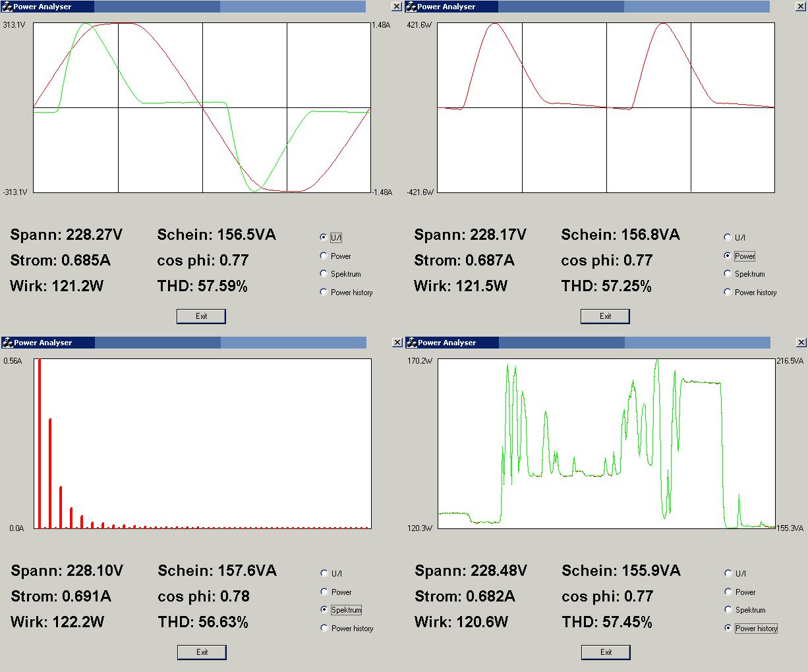808x672 pixels.
Task: Click the 'Wirk: 120.6W' reading
Action: coord(461,622)
